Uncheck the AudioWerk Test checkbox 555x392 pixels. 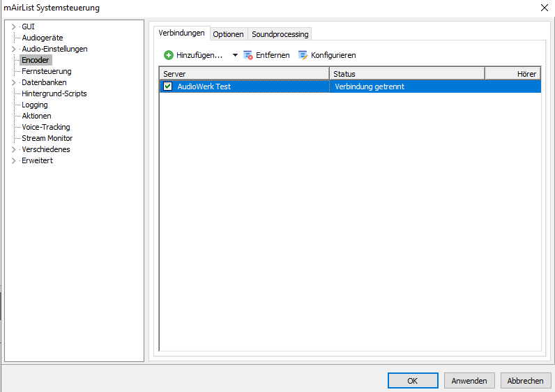point(168,86)
